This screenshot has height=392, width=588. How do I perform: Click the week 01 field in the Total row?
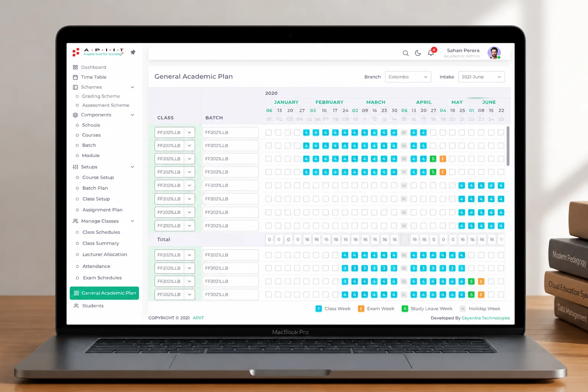(269, 240)
